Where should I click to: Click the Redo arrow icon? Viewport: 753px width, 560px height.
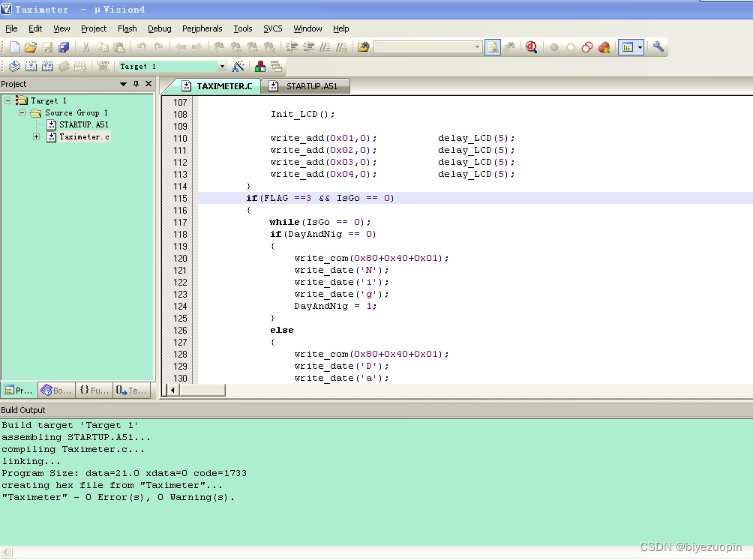point(158,47)
